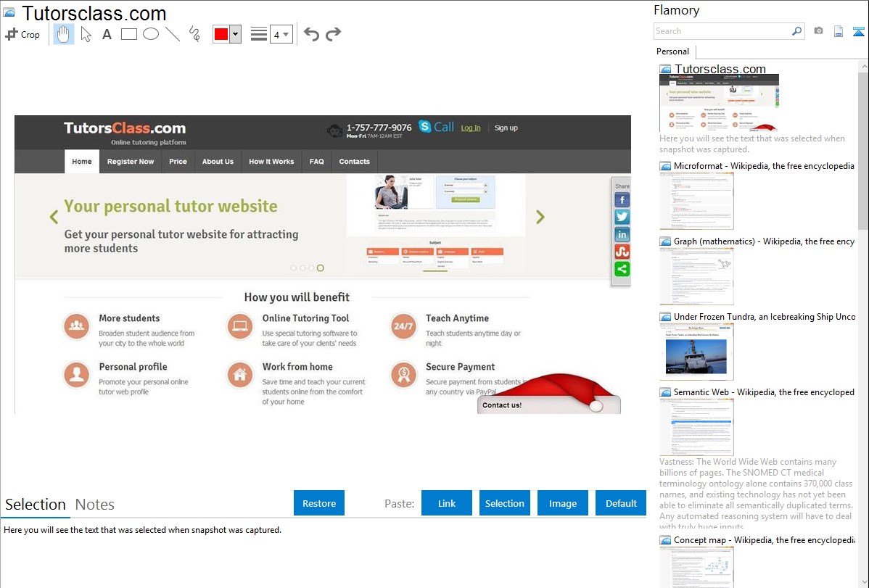Click the Restore button
The height and width of the screenshot is (588, 869).
tap(319, 503)
